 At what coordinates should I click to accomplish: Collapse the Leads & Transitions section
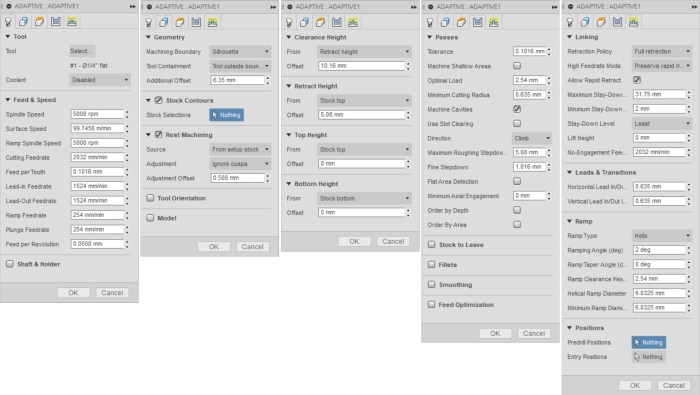pyautogui.click(x=570, y=172)
